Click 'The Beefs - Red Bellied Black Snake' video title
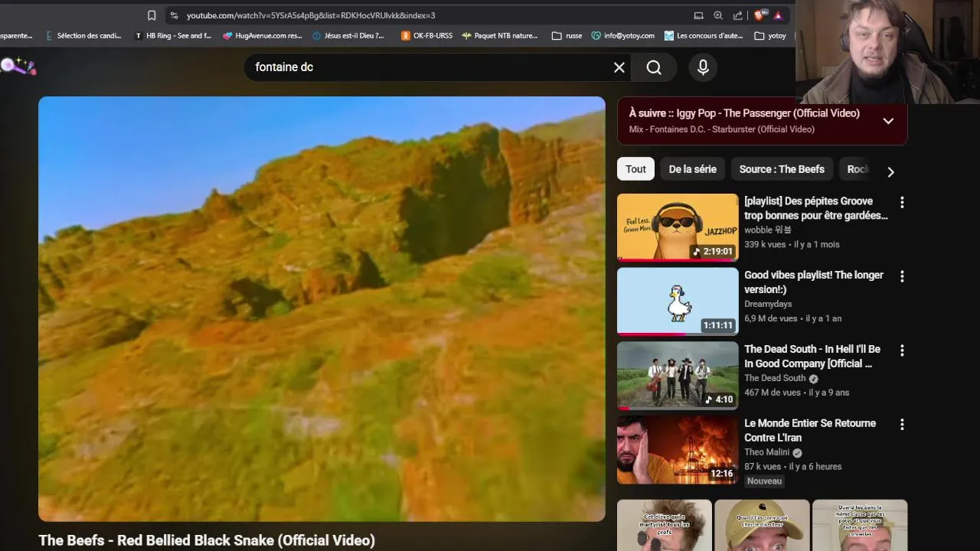The image size is (980, 551). coord(207,540)
